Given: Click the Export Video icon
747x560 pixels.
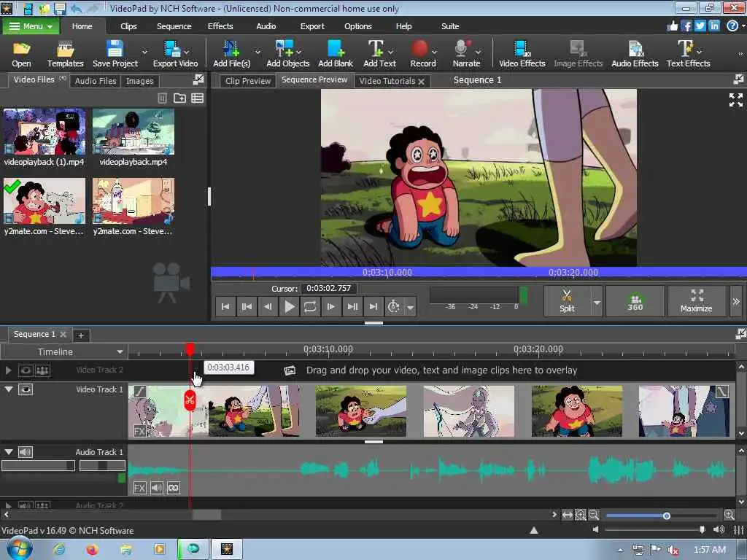Looking at the screenshot, I should (175, 54).
